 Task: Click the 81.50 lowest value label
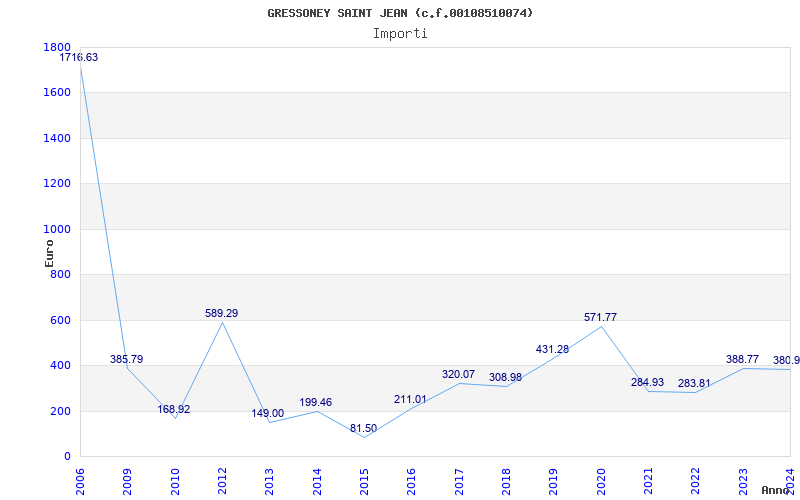[363, 429]
